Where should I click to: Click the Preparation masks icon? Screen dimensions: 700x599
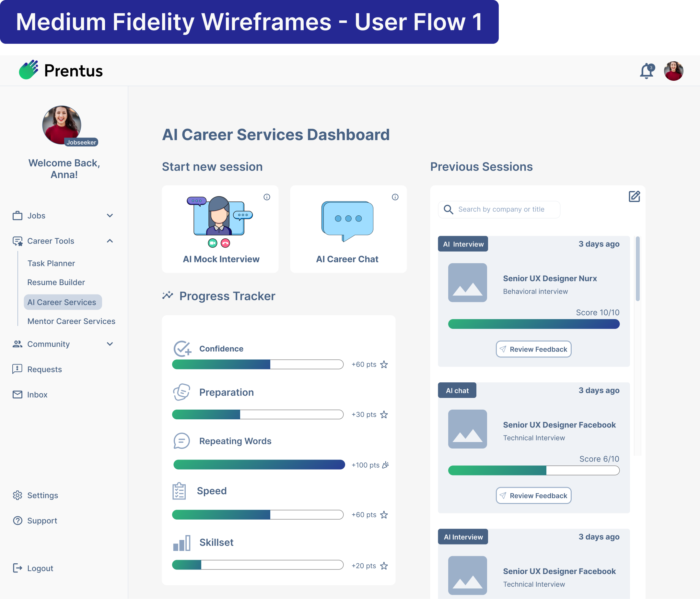pos(182,392)
